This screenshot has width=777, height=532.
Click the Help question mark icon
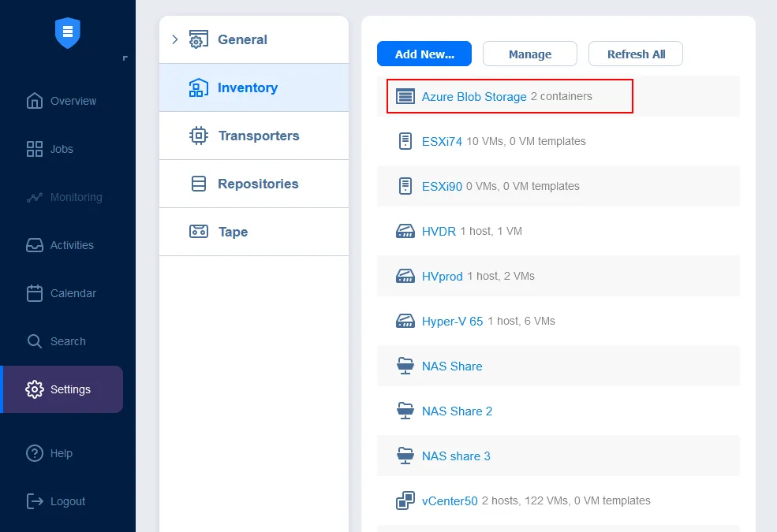click(x=35, y=453)
